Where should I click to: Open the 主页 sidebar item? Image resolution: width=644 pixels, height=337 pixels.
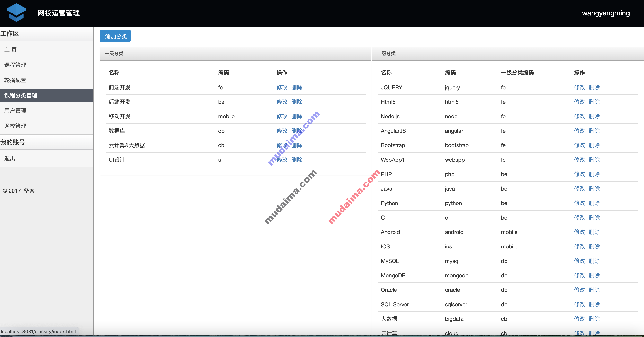11,50
